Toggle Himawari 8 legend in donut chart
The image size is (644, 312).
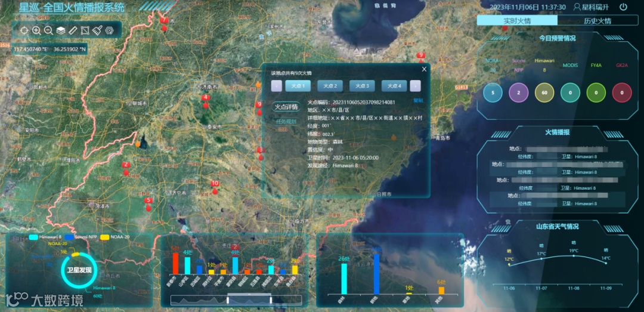pos(45,237)
